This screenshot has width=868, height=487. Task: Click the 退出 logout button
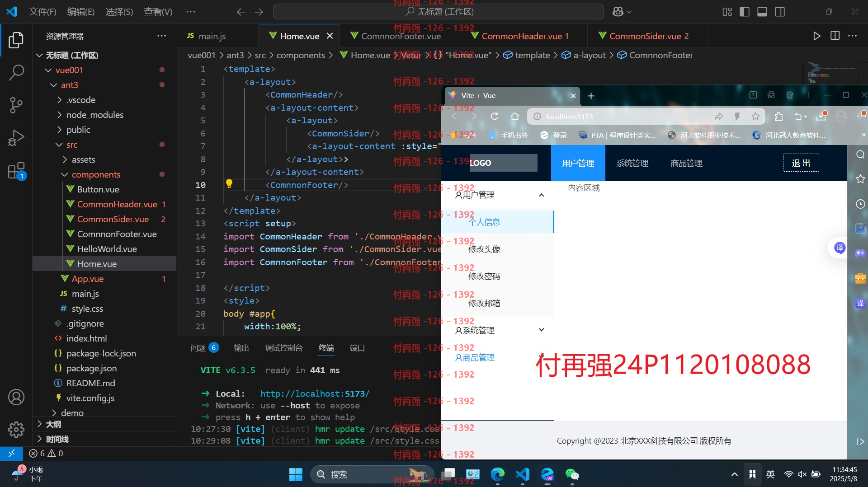click(x=801, y=163)
